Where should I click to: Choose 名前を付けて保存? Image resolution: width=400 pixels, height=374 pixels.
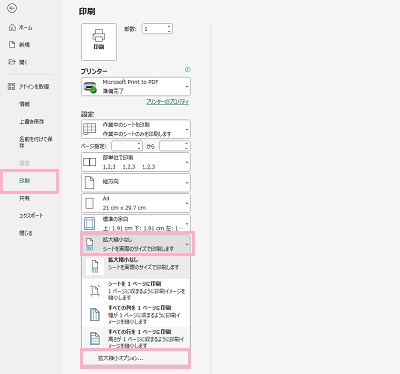(35, 142)
